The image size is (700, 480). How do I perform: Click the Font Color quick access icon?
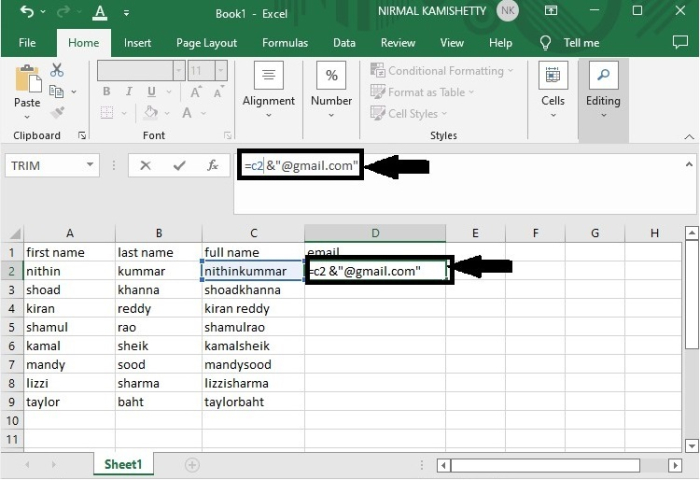[100, 13]
